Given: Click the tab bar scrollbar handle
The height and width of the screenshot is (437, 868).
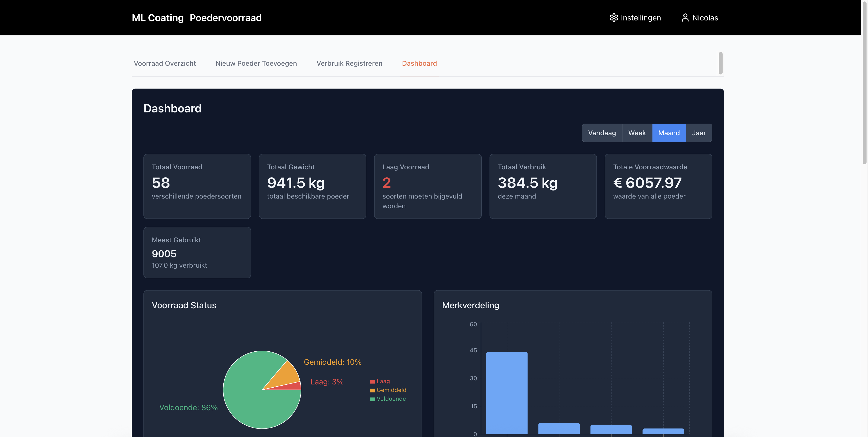Looking at the screenshot, I should coord(720,63).
